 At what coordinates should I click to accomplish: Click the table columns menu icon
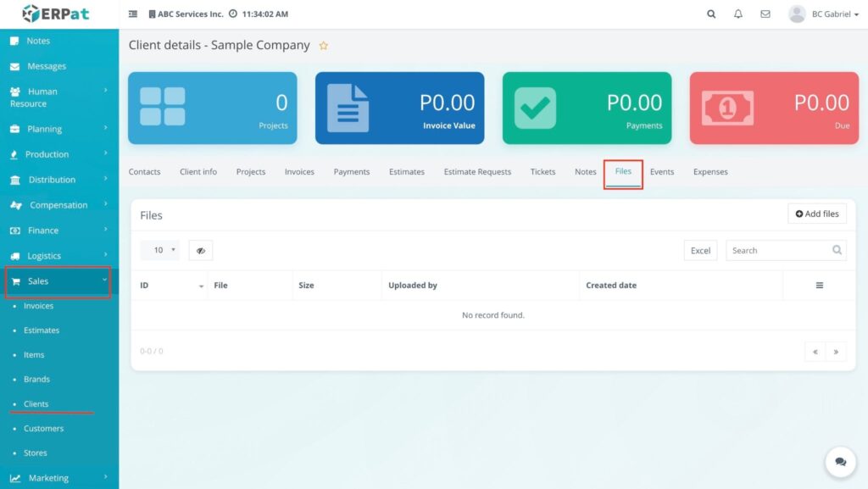820,286
